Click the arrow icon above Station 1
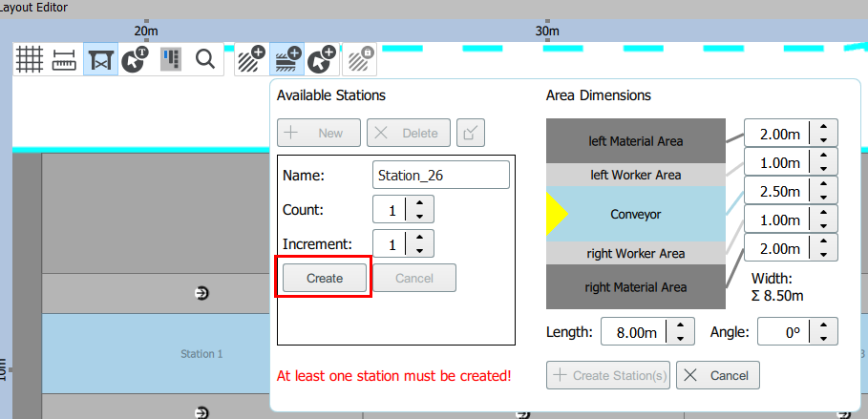Viewport: 868px width, 419px height. pos(202,293)
